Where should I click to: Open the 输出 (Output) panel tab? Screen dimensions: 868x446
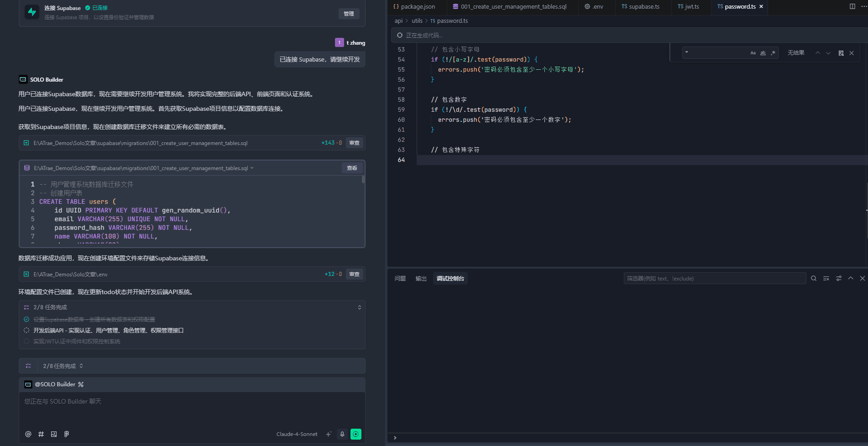pos(421,278)
